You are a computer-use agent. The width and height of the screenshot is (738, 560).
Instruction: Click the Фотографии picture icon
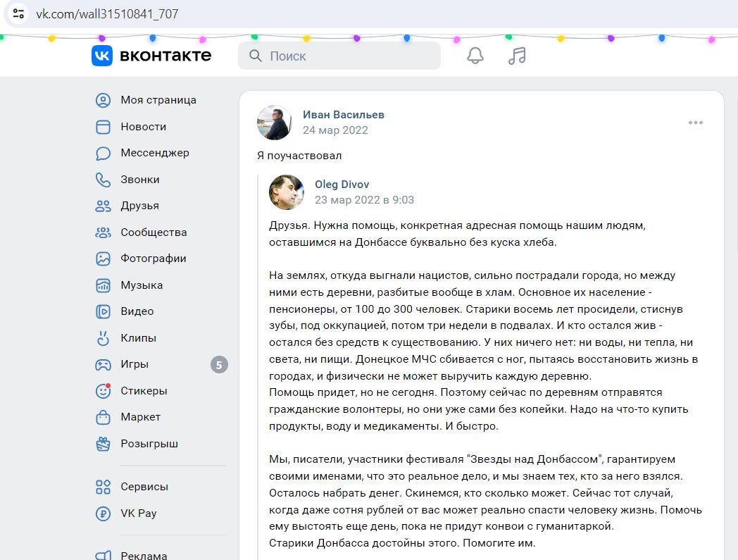103,259
